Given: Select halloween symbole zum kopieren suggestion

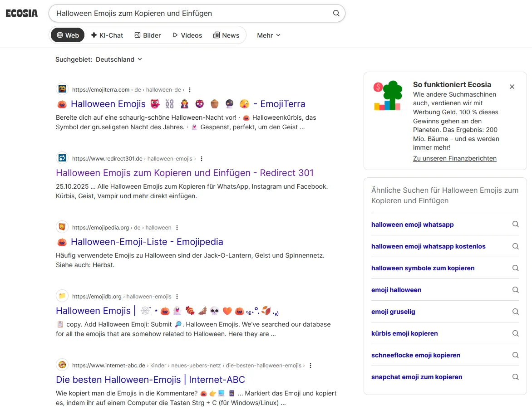Looking at the screenshot, I should (423, 268).
